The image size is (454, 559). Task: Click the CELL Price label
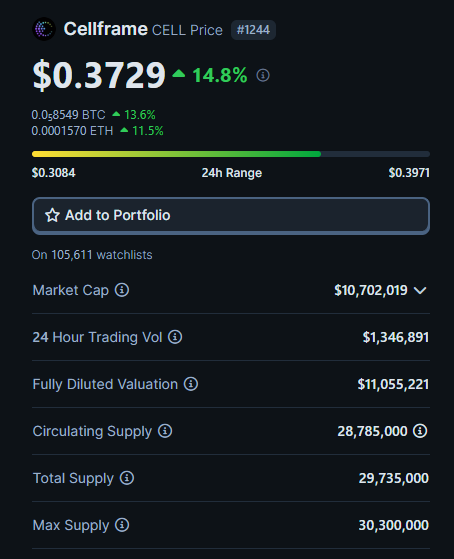tap(187, 30)
